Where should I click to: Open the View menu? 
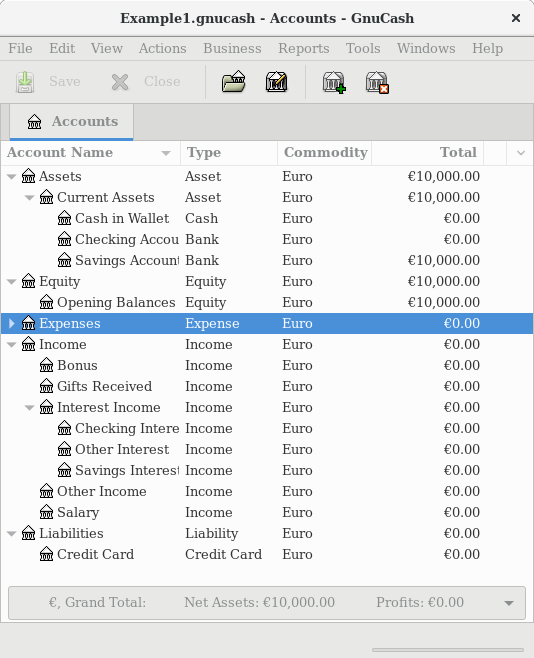[107, 48]
